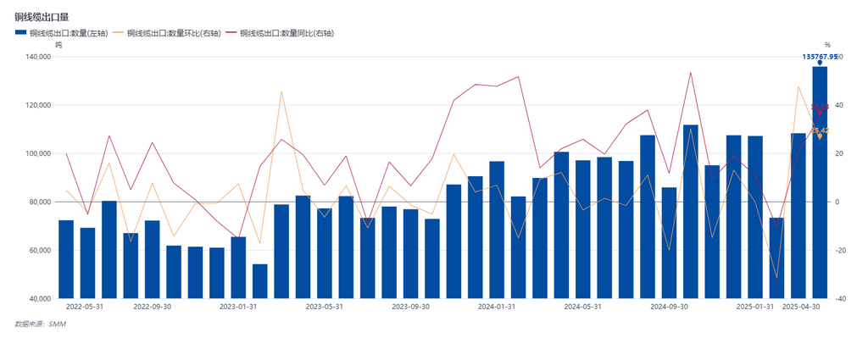
Task: Click the 2023-09-30 x-axis date label
Action: pos(410,307)
